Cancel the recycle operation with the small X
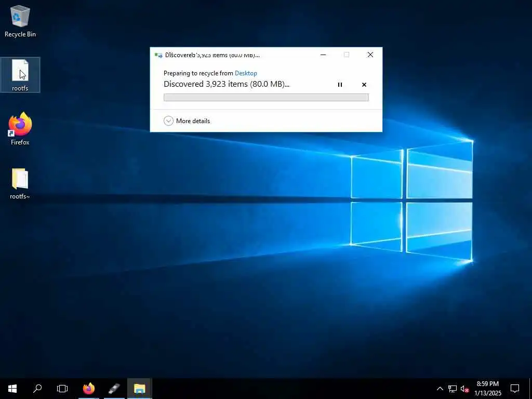This screenshot has height=399, width=532. pyautogui.click(x=364, y=85)
